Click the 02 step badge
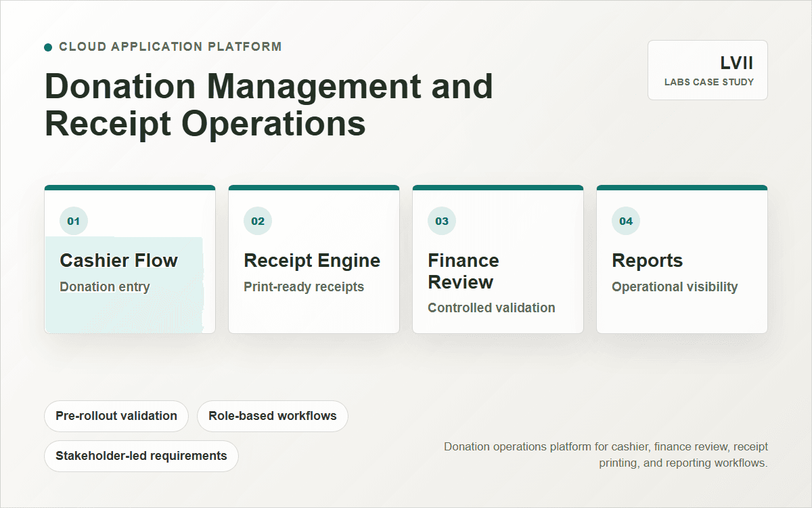 tap(258, 221)
